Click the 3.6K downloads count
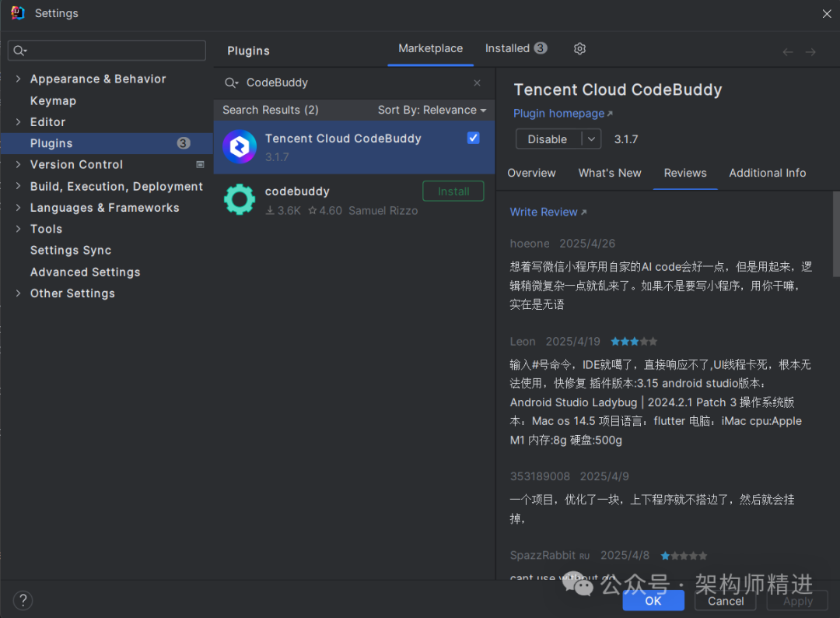This screenshot has width=840, height=618. [x=283, y=211]
